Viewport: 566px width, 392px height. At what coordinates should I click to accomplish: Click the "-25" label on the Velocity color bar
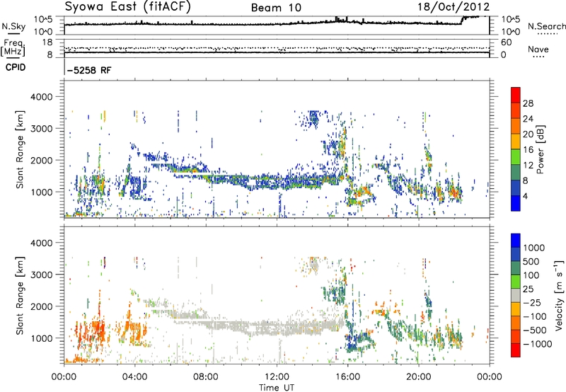click(x=532, y=303)
